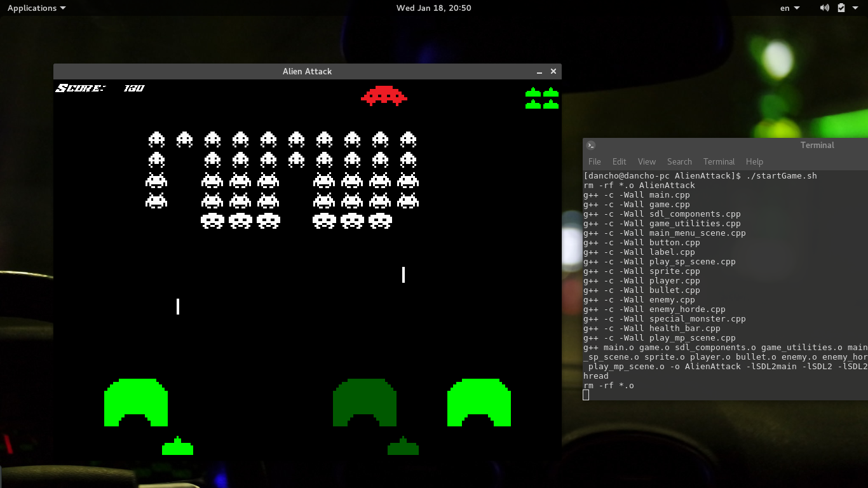The width and height of the screenshot is (868, 488).
Task: Click the second squid alien in top row
Action: click(184, 139)
